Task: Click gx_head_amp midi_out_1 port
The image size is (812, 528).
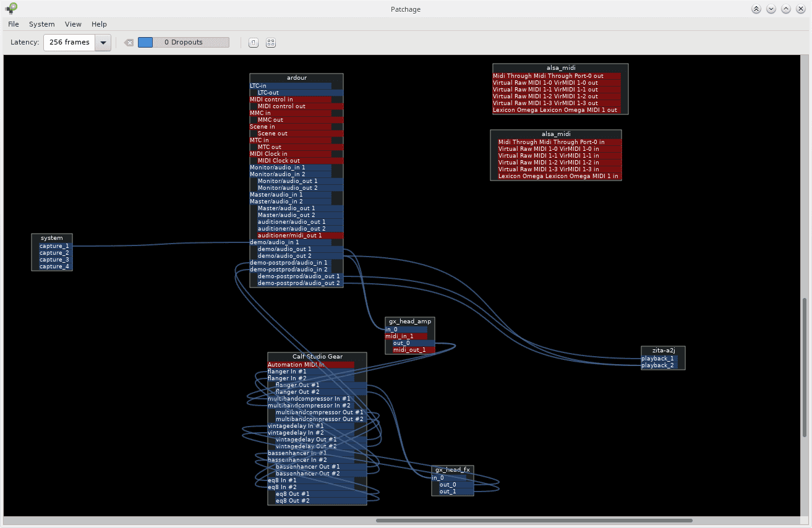Action: point(414,350)
